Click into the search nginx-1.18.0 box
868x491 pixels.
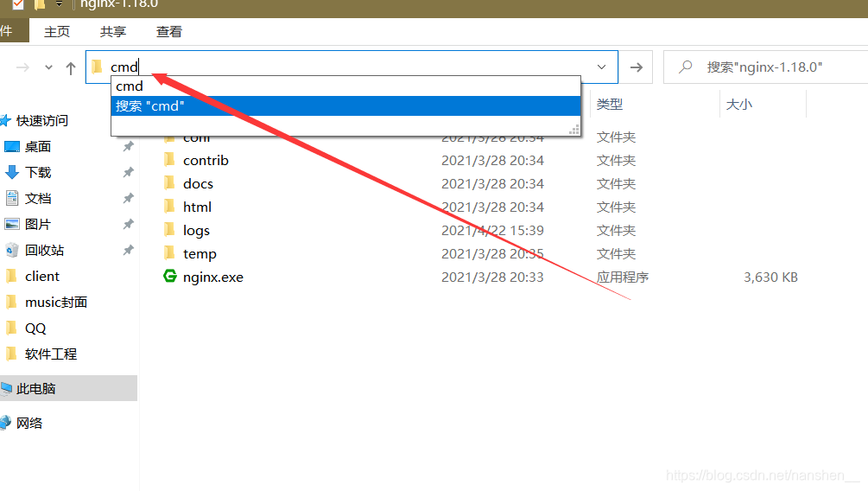(x=765, y=67)
